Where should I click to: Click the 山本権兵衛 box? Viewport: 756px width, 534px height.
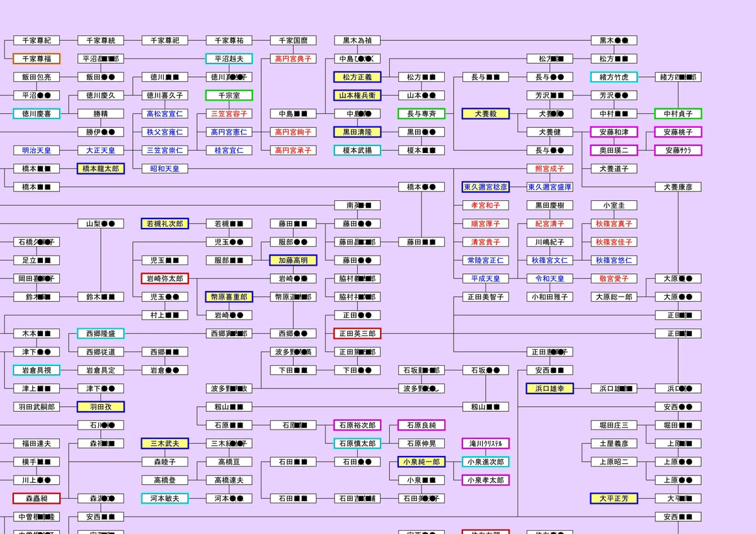click(x=358, y=96)
